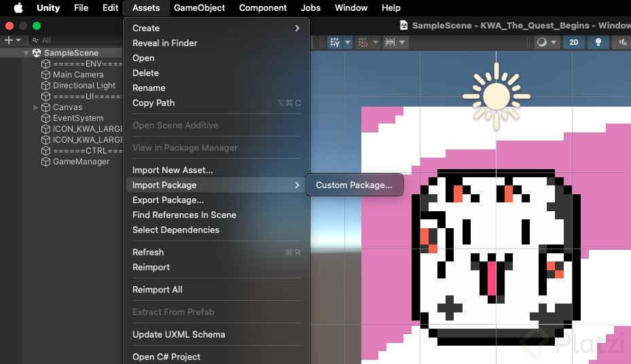Toggle the grid visibility icon on Y axis

pos(335,42)
